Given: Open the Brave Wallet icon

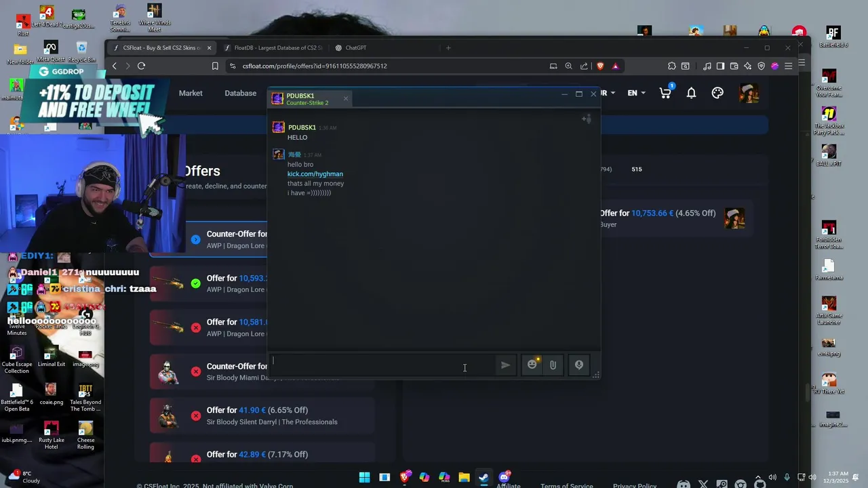Looking at the screenshot, I should (734, 66).
